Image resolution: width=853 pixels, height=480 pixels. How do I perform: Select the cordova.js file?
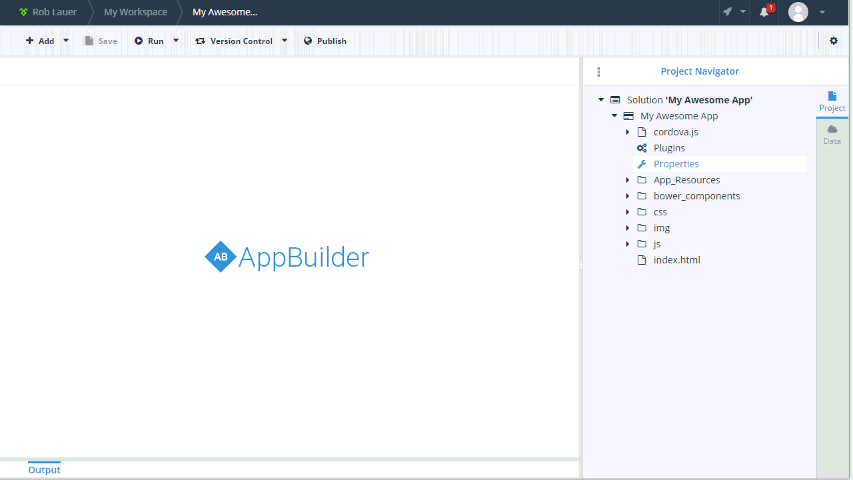tap(676, 132)
